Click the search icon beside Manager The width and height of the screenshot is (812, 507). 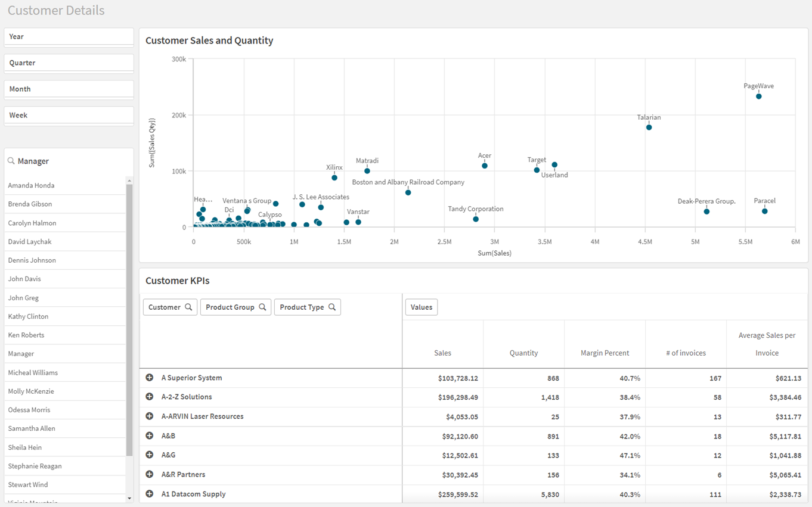[x=11, y=161]
